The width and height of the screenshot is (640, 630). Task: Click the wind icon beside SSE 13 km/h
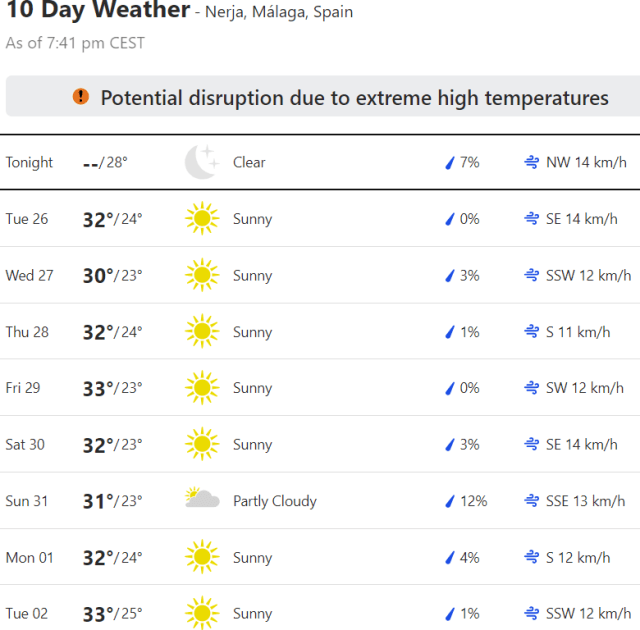[x=532, y=501]
